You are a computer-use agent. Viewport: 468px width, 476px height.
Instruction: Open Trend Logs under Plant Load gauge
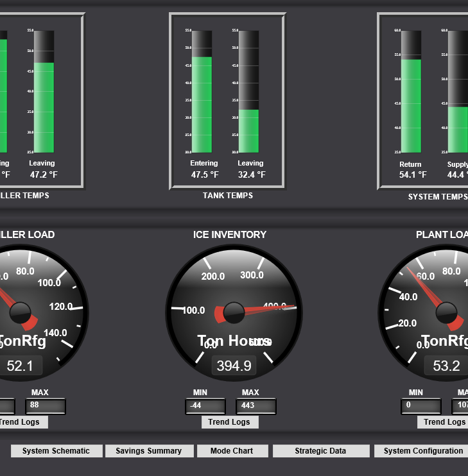(x=443, y=422)
